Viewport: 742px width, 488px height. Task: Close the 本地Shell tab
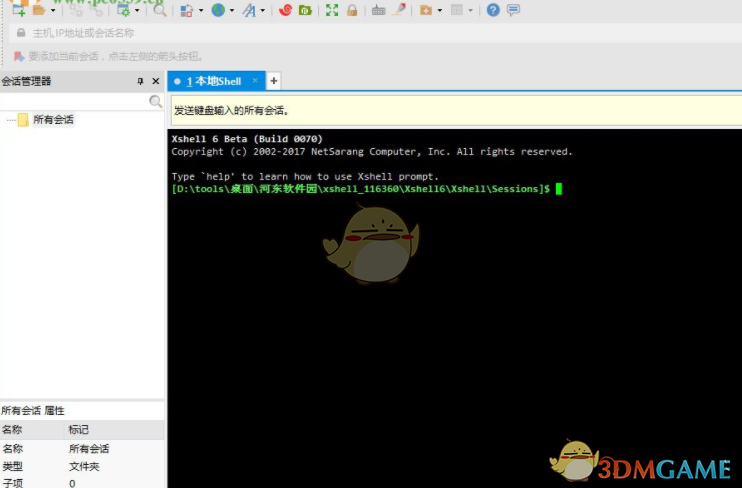pos(255,80)
